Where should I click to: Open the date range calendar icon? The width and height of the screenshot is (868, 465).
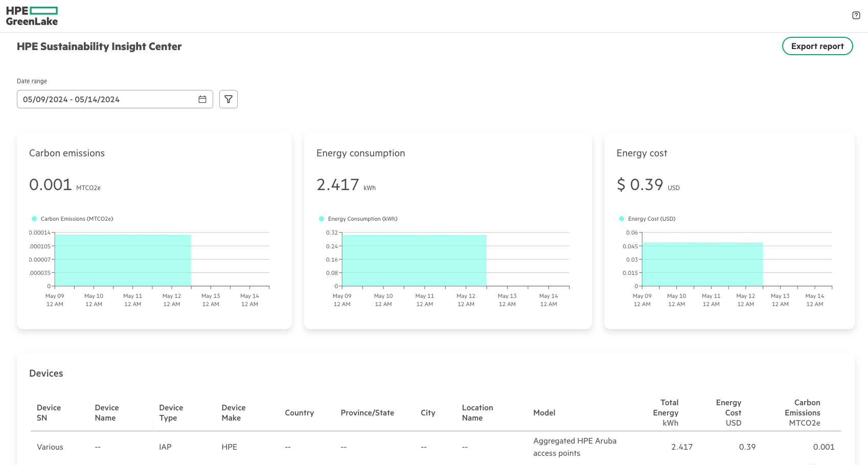[x=202, y=99]
